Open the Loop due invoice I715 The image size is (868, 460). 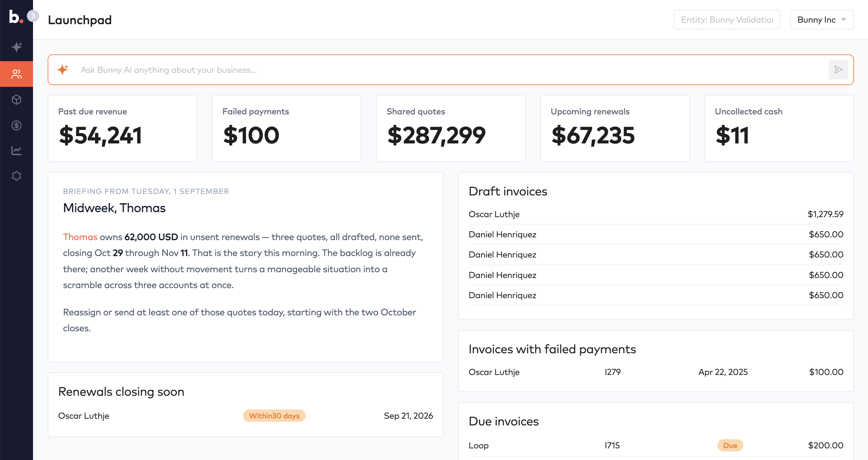[x=656, y=446]
